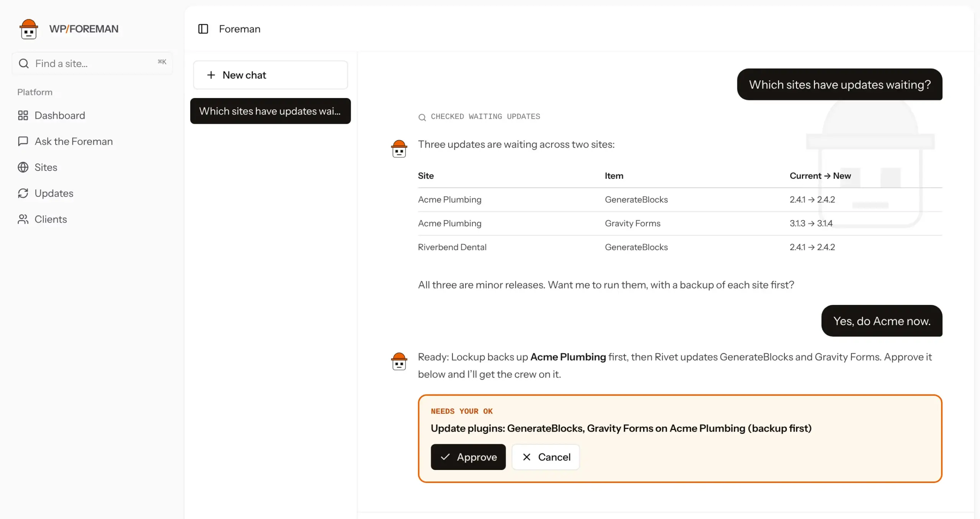Screen dimensions: 980x519
Task: Click the Dashboard grid icon
Action: (x=23, y=115)
